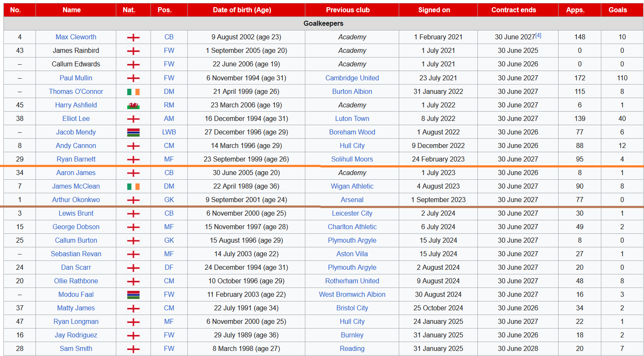Image resolution: width=644 pixels, height=356 pixels.
Task: Click the England flag in Matty James' row
Action: pyautogui.click(x=133, y=308)
